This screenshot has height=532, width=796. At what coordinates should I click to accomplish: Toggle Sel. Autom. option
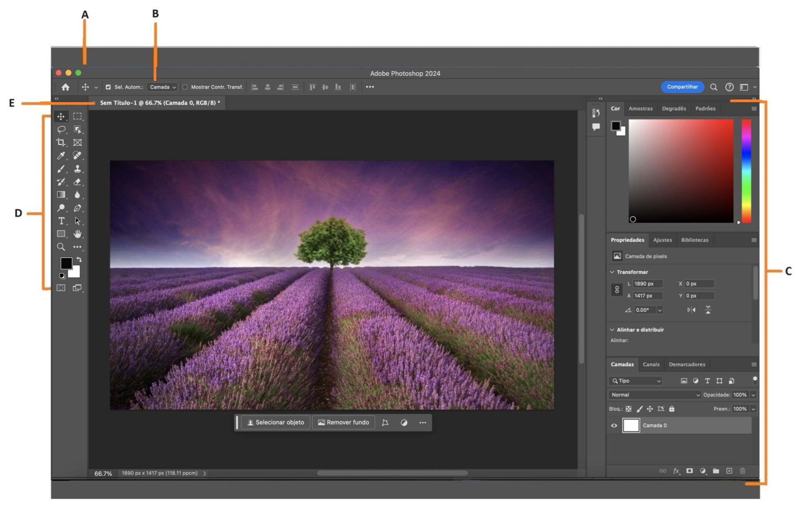coord(108,87)
